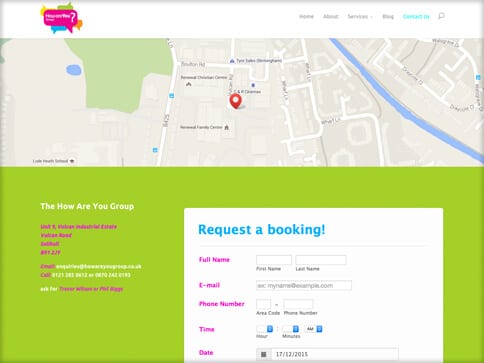Select the red map location pin
The height and width of the screenshot is (363, 484).
tap(236, 101)
